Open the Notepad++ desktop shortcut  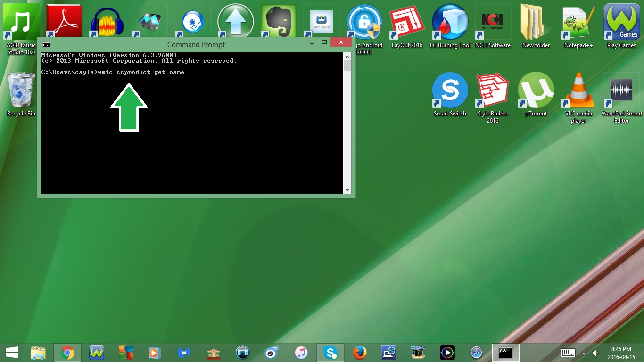click(x=578, y=26)
